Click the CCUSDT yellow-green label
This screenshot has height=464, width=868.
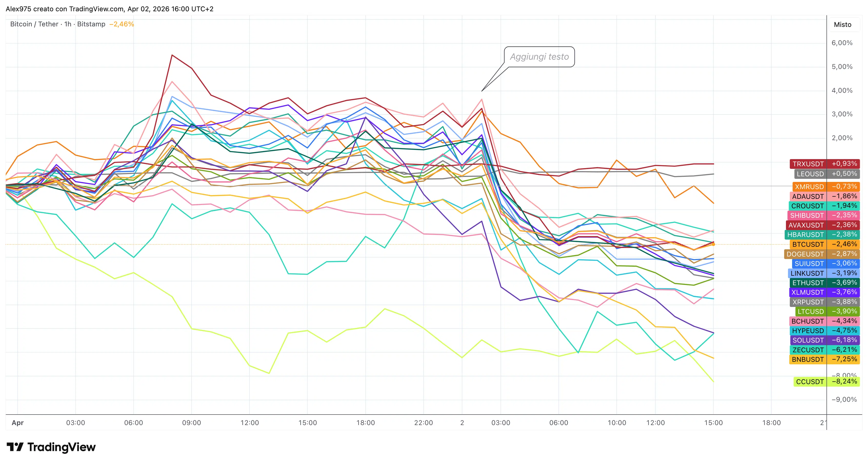(810, 381)
